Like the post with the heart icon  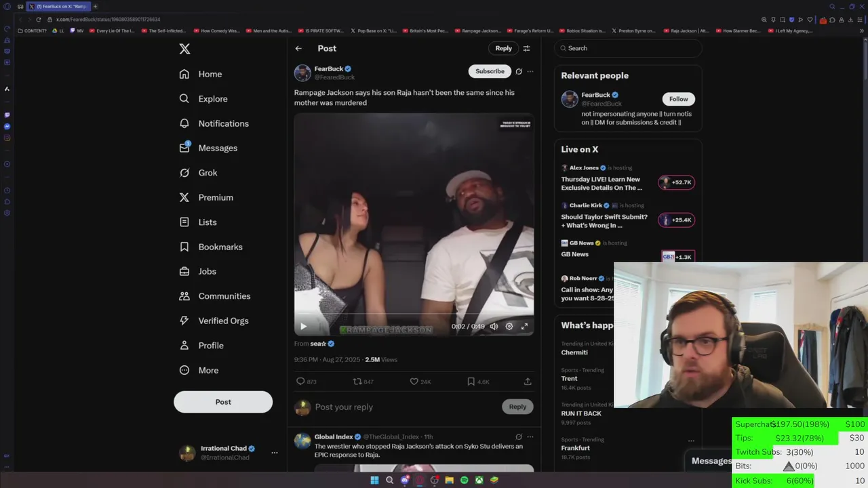[x=414, y=382]
